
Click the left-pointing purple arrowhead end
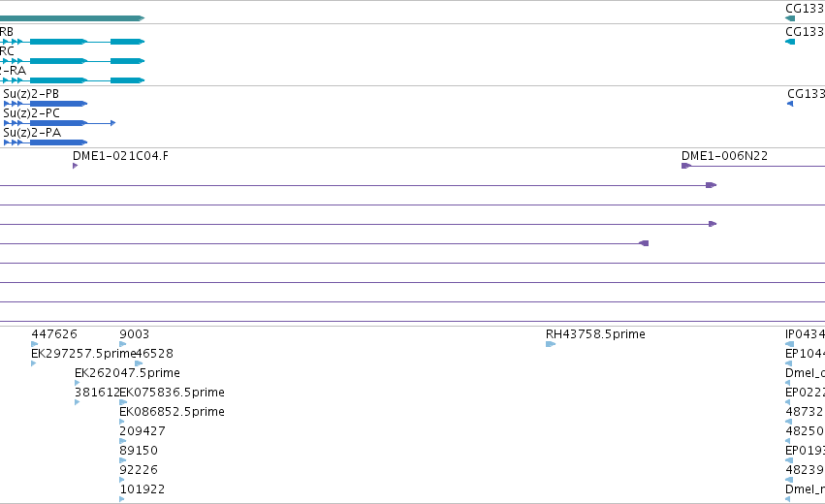pyautogui.click(x=644, y=243)
